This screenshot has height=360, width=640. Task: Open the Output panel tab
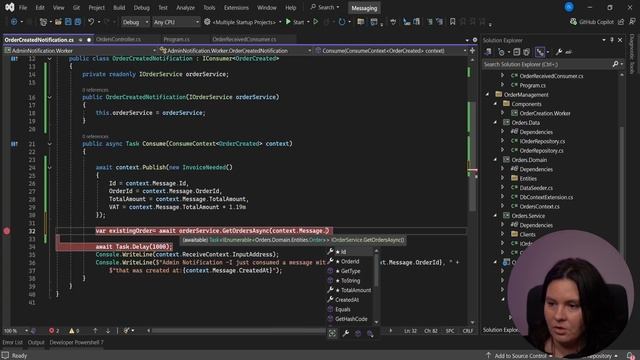(36, 342)
